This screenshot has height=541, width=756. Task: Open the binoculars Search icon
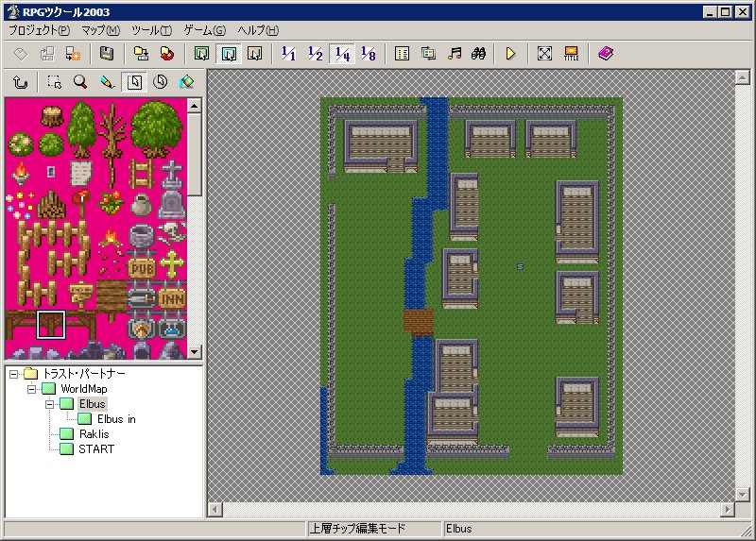[x=479, y=54]
